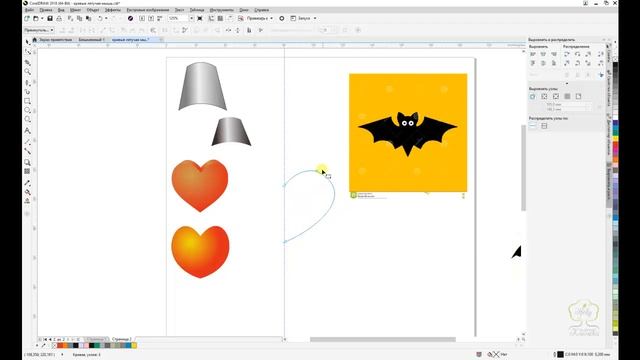Select the Crop tool in toolbox
Viewport: 640px width, 360px height.
(28, 62)
